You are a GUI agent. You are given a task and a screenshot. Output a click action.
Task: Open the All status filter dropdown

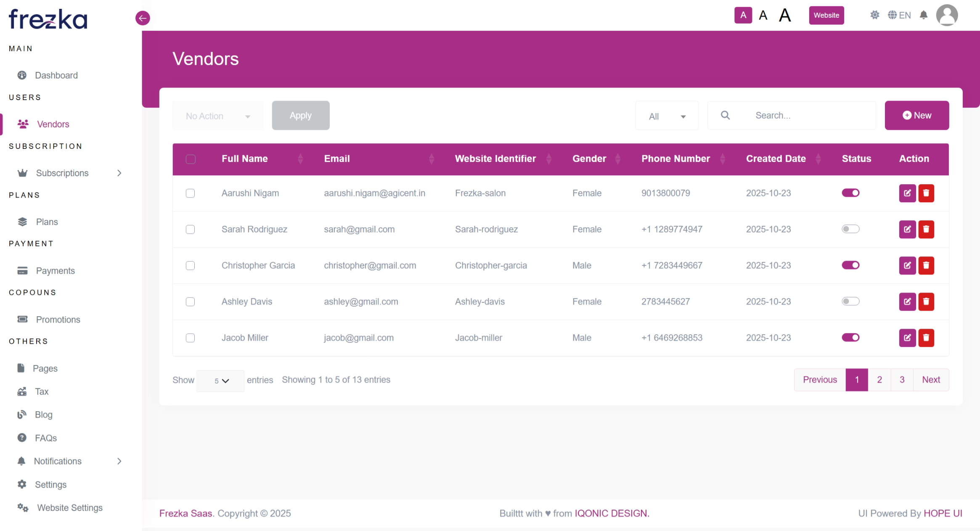coord(667,116)
